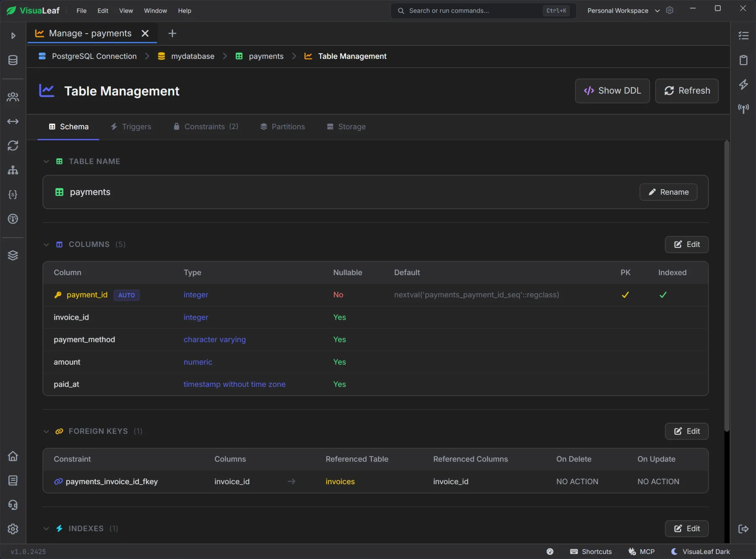Add a new tab with plus button
The image size is (756, 559).
tap(172, 33)
